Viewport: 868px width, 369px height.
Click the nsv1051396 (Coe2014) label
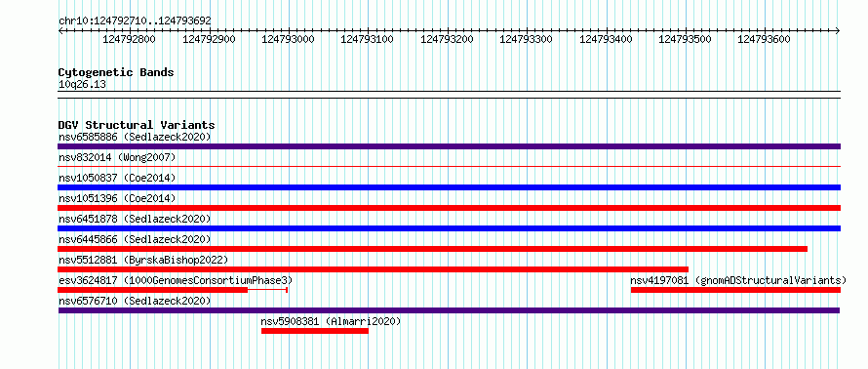coord(117,198)
